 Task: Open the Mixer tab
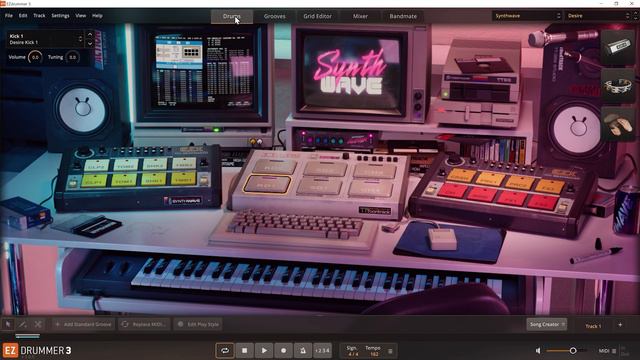360,16
